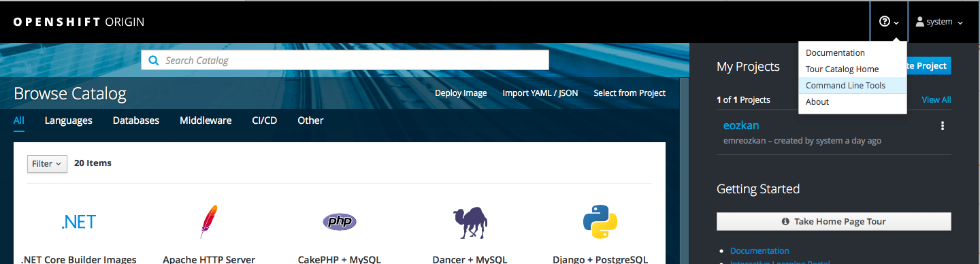Click the Apache HTTP Server label

(209, 259)
